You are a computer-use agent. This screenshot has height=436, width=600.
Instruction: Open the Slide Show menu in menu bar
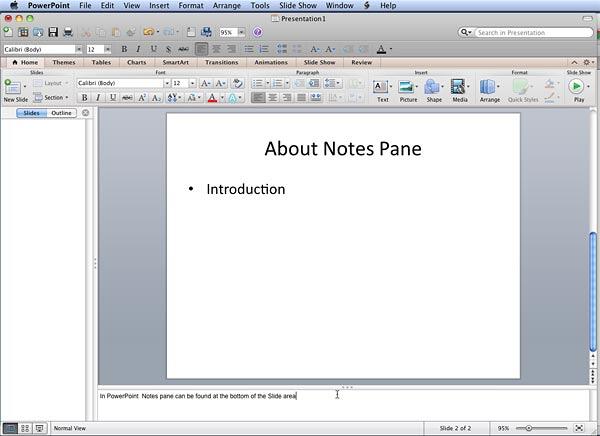[299, 5]
